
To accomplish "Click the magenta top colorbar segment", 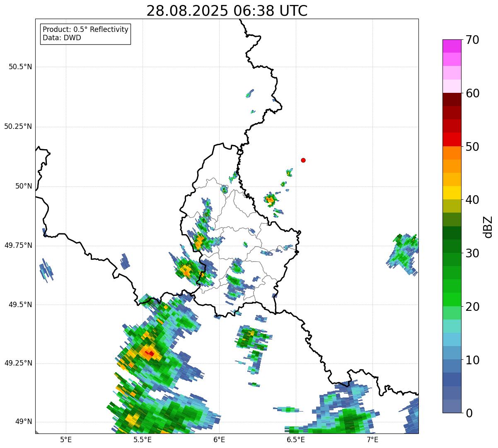I will pyautogui.click(x=452, y=46).
